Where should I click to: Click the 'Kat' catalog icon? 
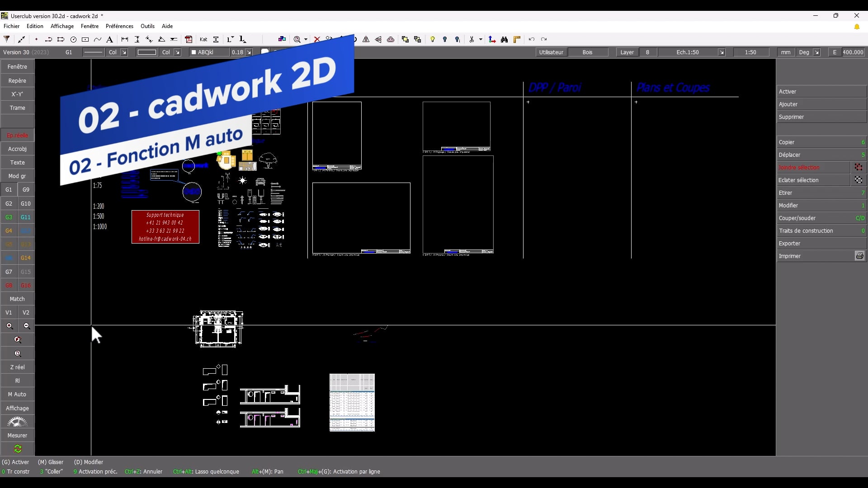coord(203,39)
